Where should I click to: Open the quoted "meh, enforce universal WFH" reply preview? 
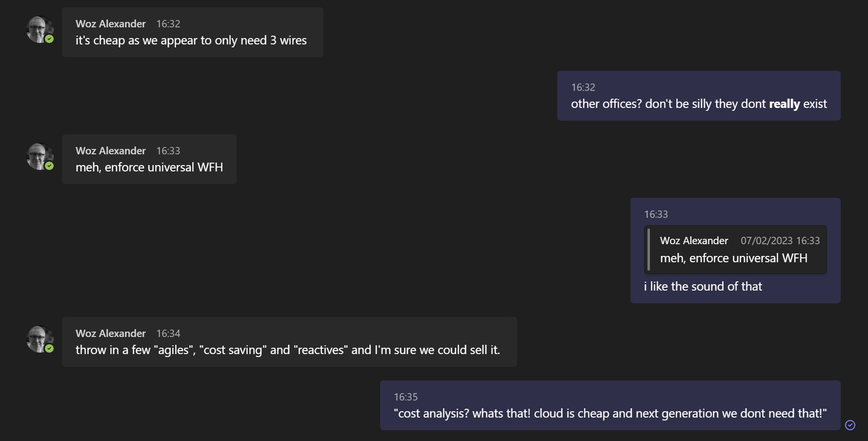point(735,250)
